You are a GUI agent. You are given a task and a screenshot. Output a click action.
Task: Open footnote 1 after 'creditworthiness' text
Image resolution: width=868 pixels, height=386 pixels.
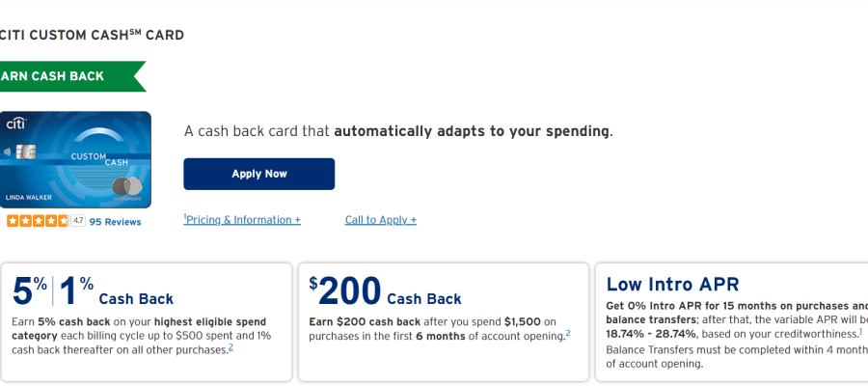861,332
